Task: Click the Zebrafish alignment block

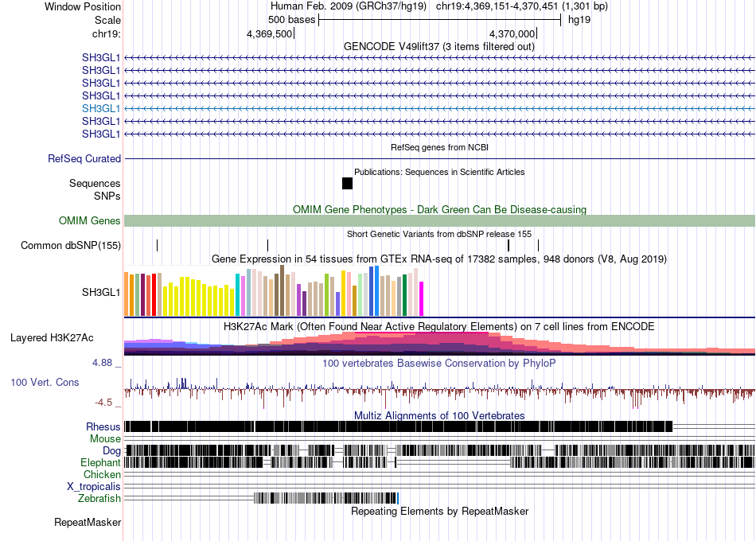Action: pyautogui.click(x=326, y=498)
